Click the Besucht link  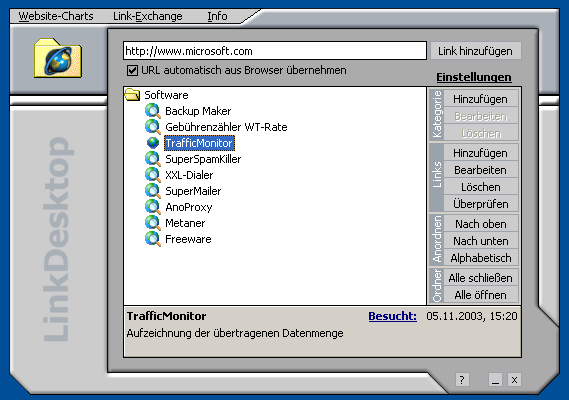click(x=392, y=316)
